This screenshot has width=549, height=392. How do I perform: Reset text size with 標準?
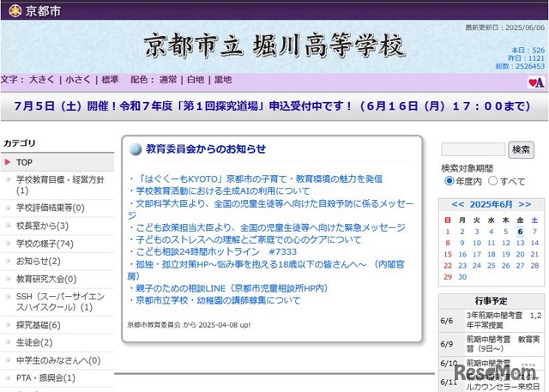pos(110,80)
